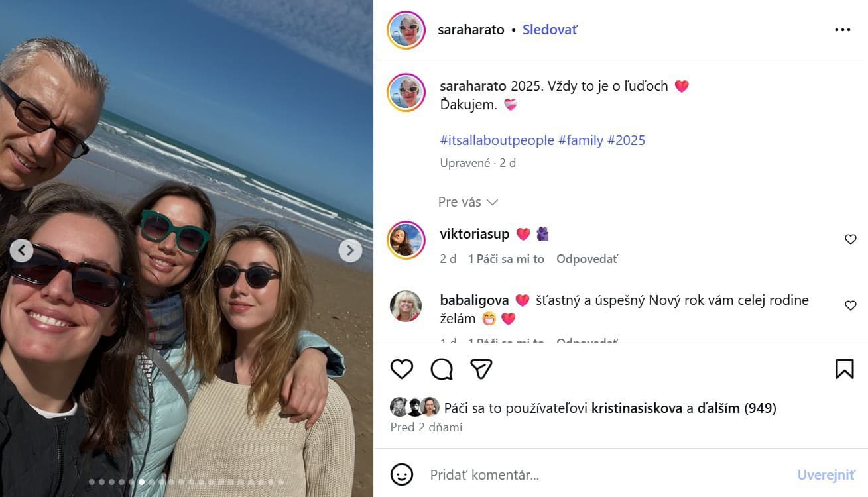Expand the 'Pre vás' comment sorting dropdown
Screen dimensions: 868x497
coord(468,202)
